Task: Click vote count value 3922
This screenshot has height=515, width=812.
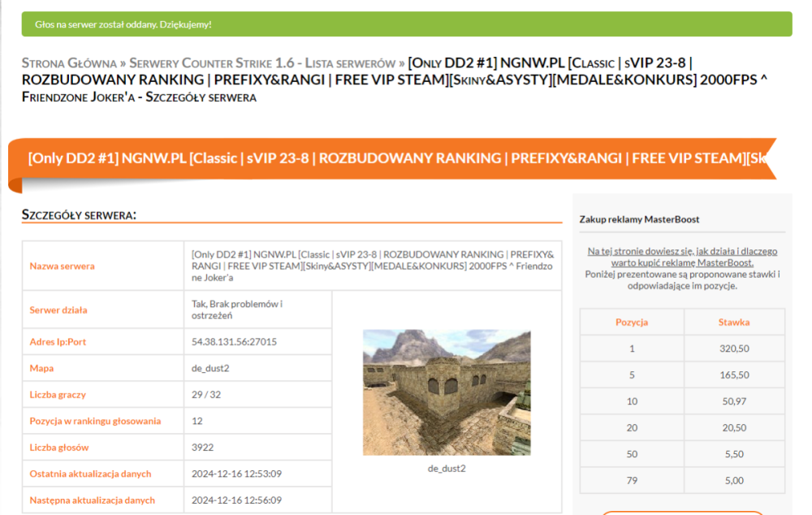Action: click(202, 448)
